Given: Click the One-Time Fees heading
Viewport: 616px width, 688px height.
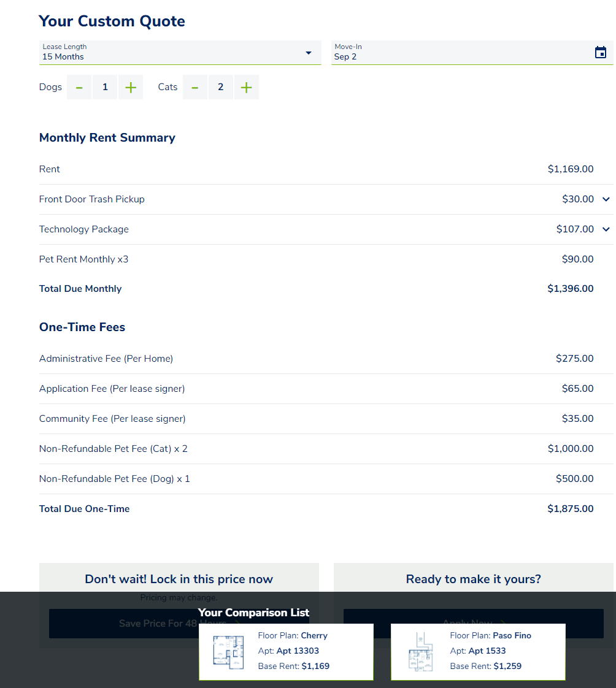Looking at the screenshot, I should coord(82,327).
